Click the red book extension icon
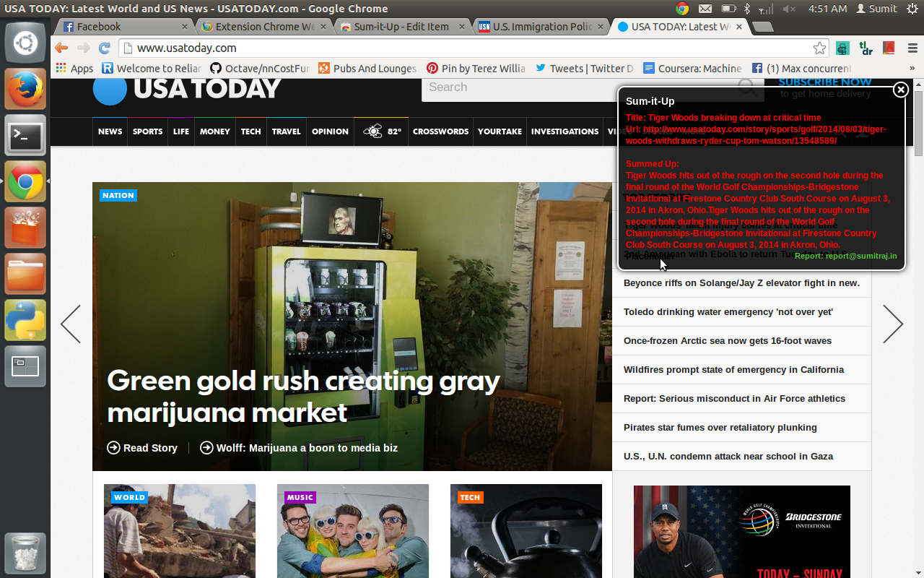Image resolution: width=924 pixels, height=578 pixels. (x=889, y=48)
